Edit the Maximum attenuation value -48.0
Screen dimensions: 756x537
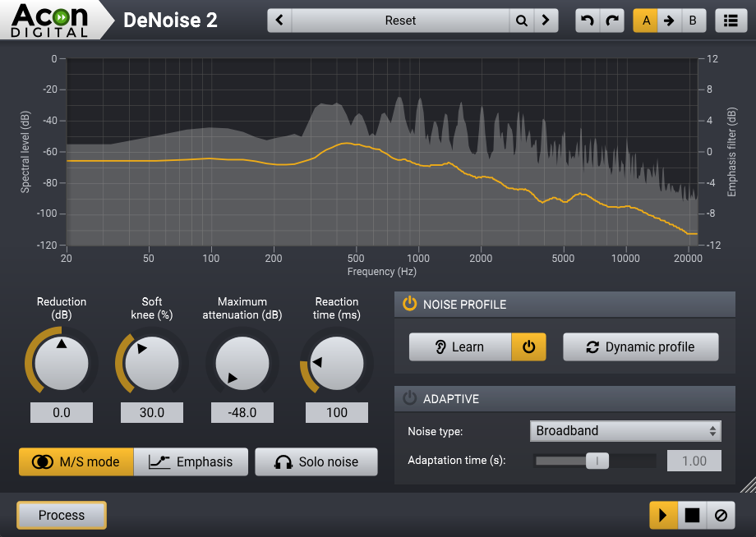pos(242,413)
